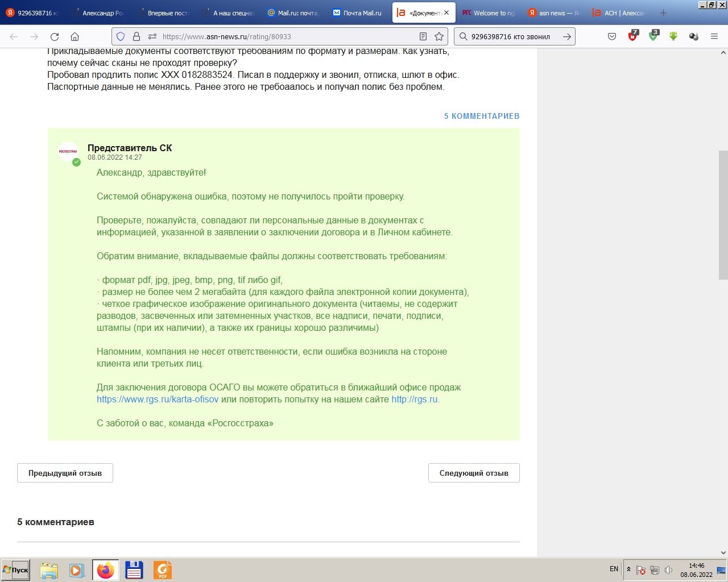
Task: Open the http://rgs.ru link
Action: point(415,399)
